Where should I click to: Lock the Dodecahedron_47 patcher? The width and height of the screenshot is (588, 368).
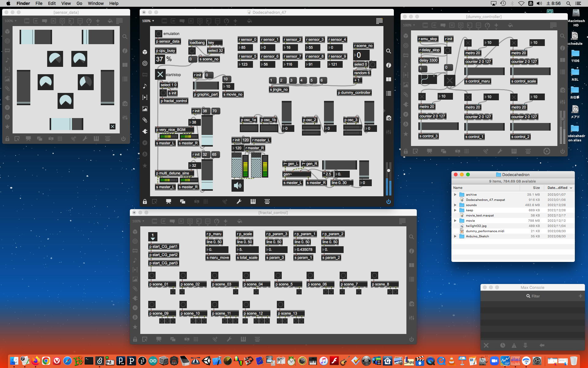pyautogui.click(x=145, y=201)
